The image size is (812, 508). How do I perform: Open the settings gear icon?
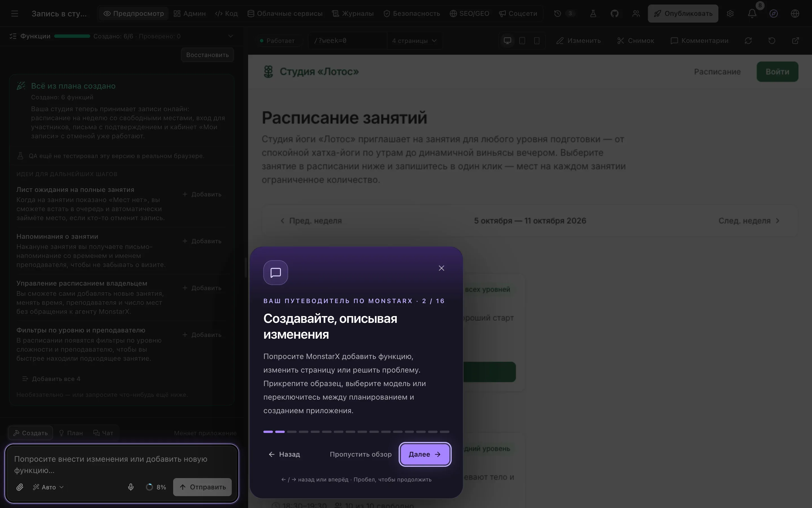click(730, 14)
